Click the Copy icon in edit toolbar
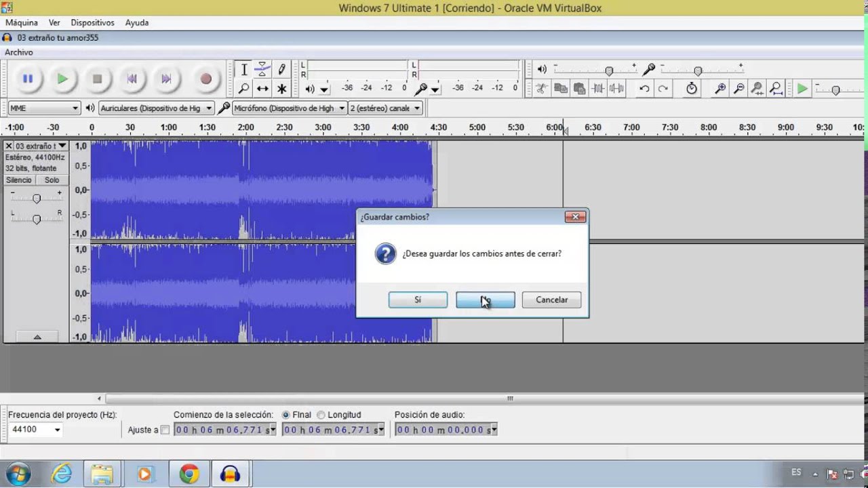The height and width of the screenshot is (488, 868). click(560, 88)
